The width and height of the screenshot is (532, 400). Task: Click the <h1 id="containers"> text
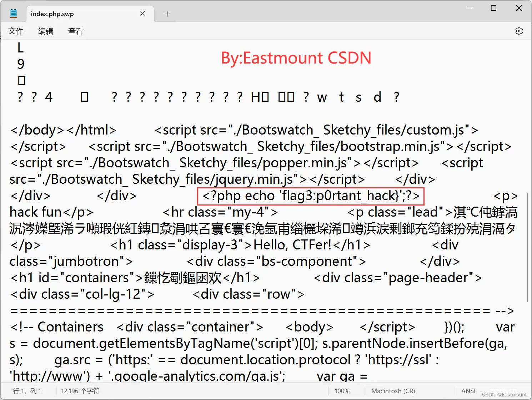(77, 278)
